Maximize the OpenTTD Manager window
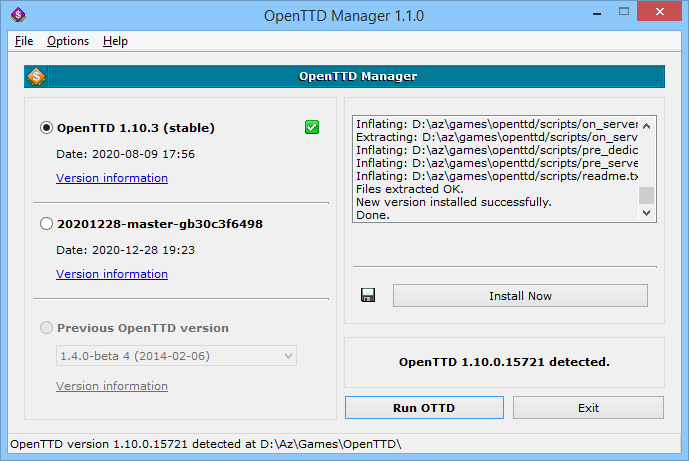 click(x=624, y=11)
